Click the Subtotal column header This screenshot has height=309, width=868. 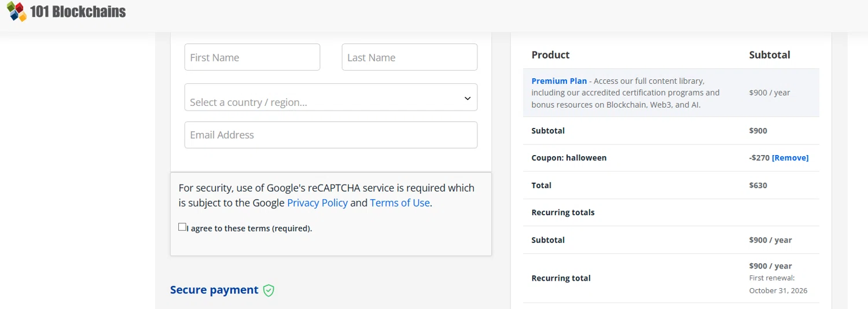[769, 55]
